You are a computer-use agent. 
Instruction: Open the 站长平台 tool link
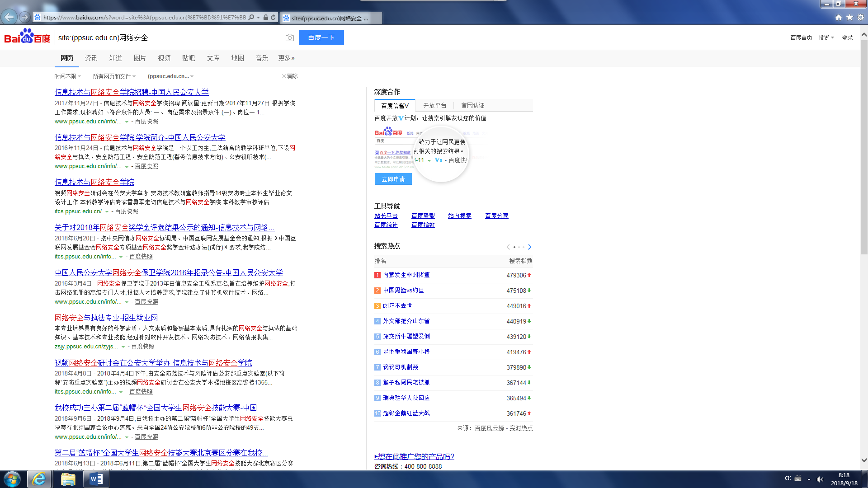pos(386,216)
